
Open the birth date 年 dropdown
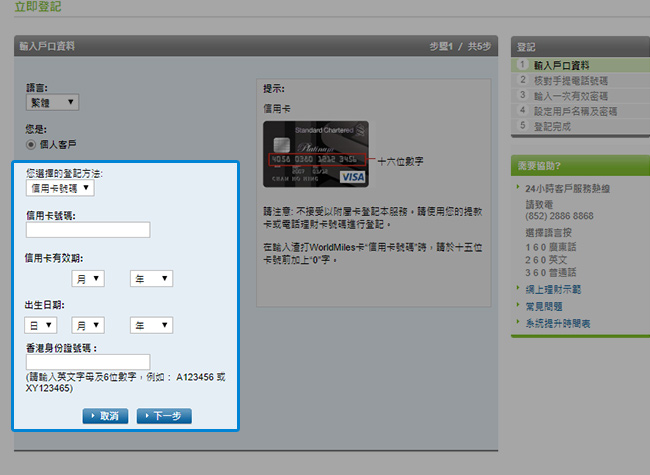(151, 325)
